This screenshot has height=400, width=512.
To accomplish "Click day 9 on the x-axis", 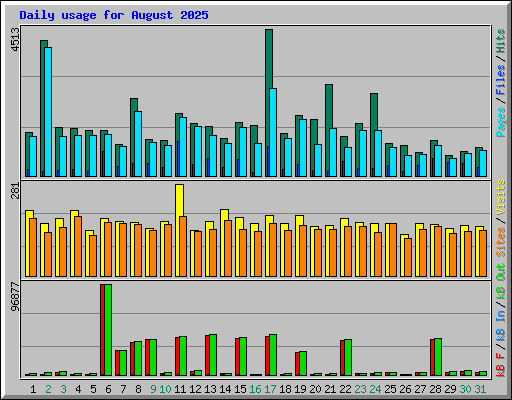I will point(153,389).
